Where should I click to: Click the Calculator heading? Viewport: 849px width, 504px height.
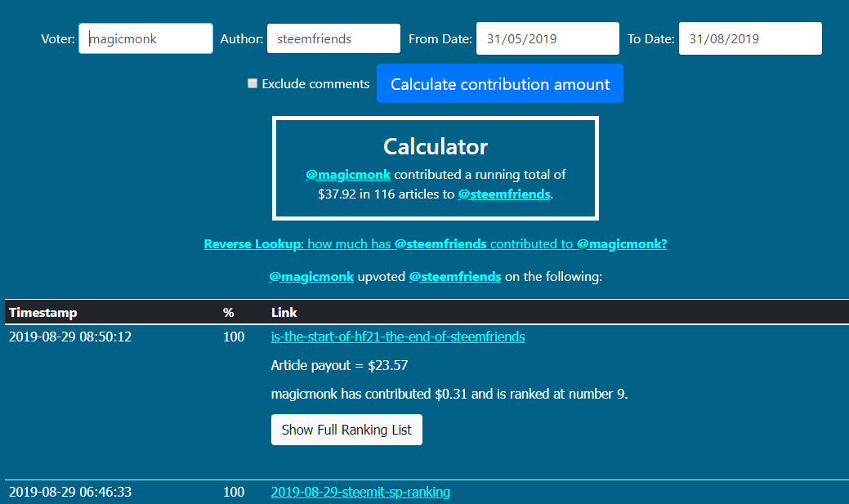[436, 147]
